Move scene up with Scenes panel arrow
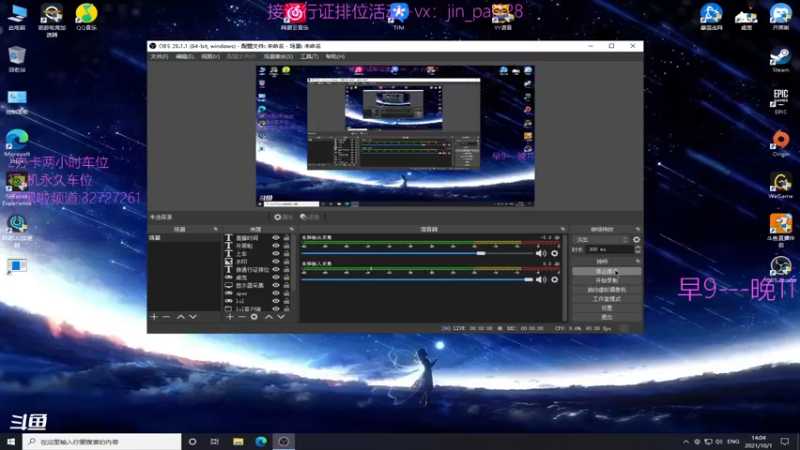The height and width of the screenshot is (450, 800). click(x=181, y=317)
